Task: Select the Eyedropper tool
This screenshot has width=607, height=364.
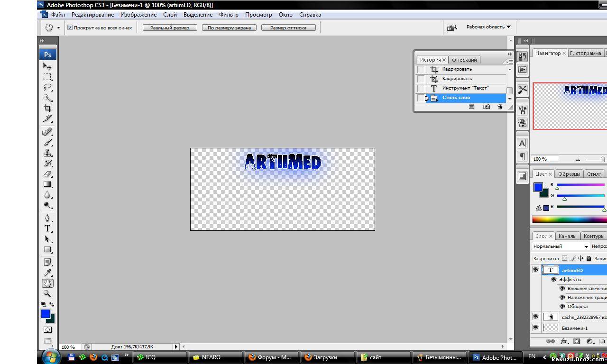Action: click(47, 273)
